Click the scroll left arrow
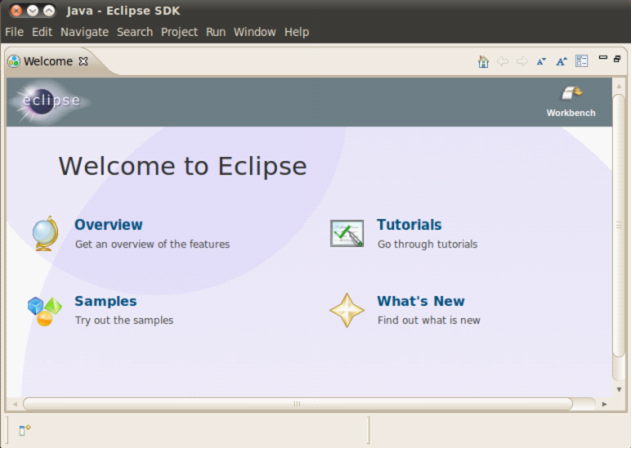This screenshot has width=632, height=449. tap(15, 404)
